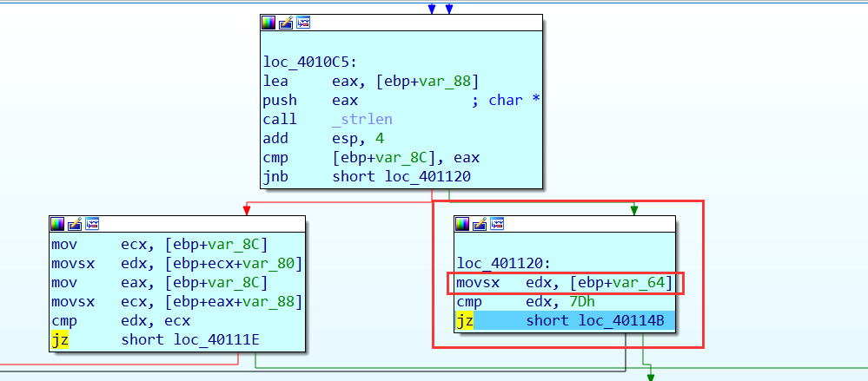Click the 7Dh constant in cmp
The image size is (868, 381).
tap(586, 302)
